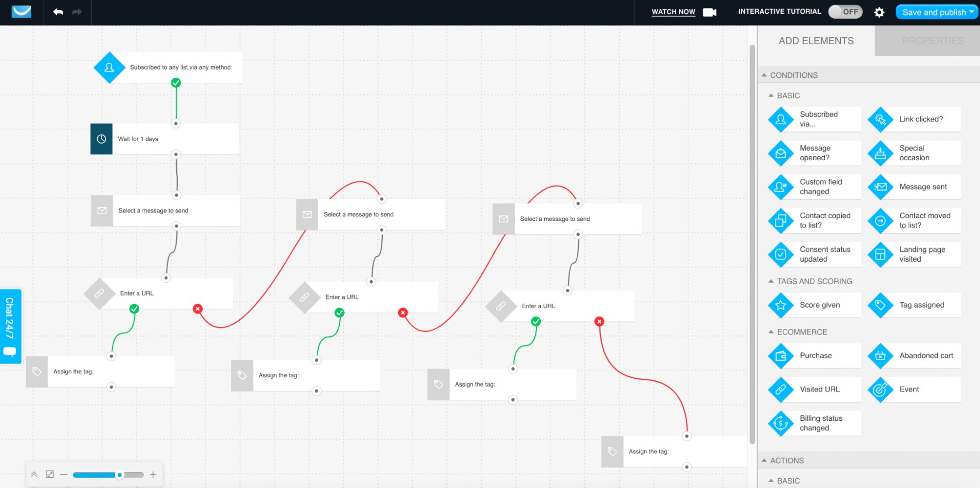980x488 pixels.
Task: Collapse the zoom controls with double-chevron icon
Action: pos(34,474)
